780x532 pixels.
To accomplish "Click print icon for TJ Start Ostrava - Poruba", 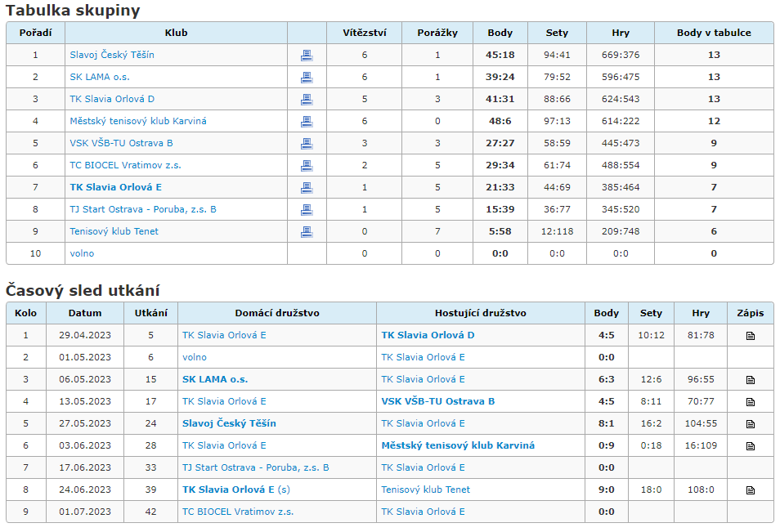I will pyautogui.click(x=307, y=209).
